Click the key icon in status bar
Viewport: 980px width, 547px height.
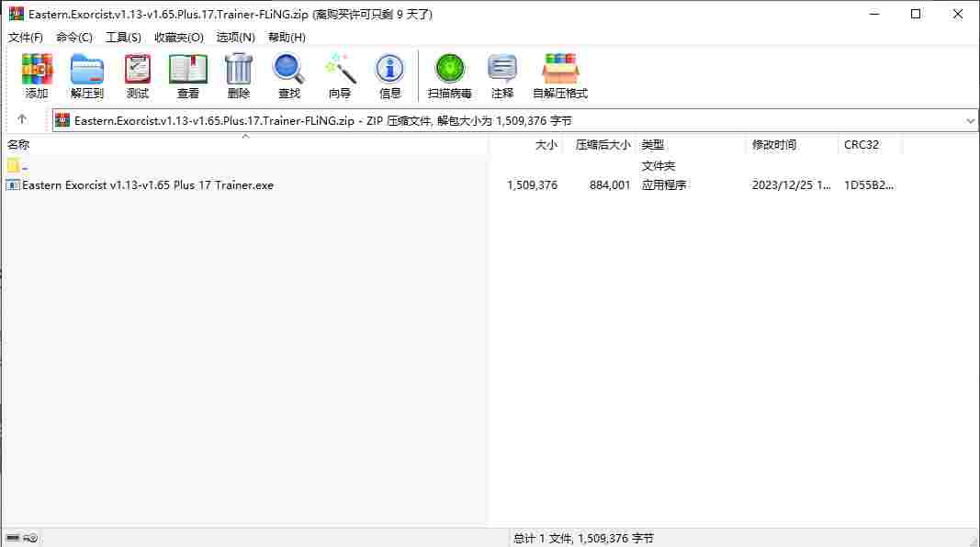click(30, 538)
